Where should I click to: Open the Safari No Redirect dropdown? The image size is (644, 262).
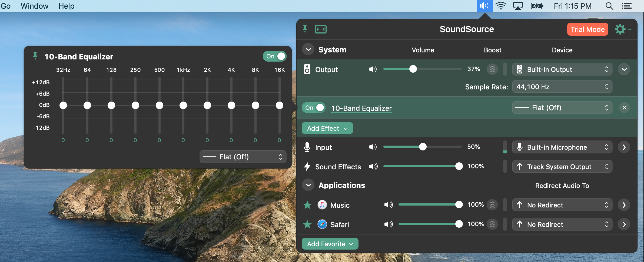tap(562, 224)
